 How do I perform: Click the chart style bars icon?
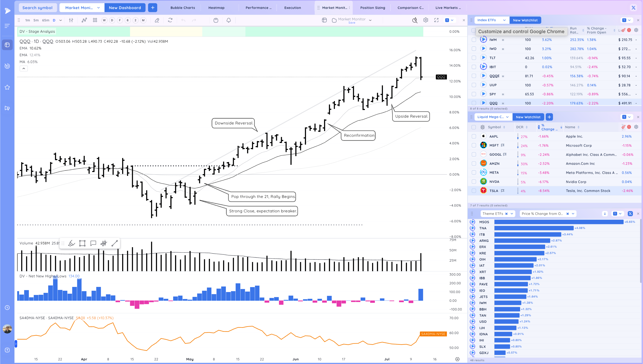pos(71,20)
